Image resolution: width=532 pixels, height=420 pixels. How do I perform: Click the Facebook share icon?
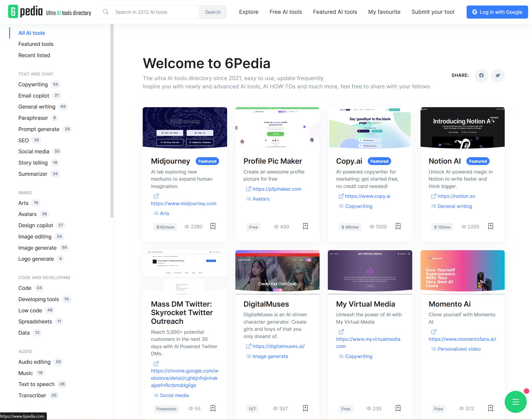481,76
